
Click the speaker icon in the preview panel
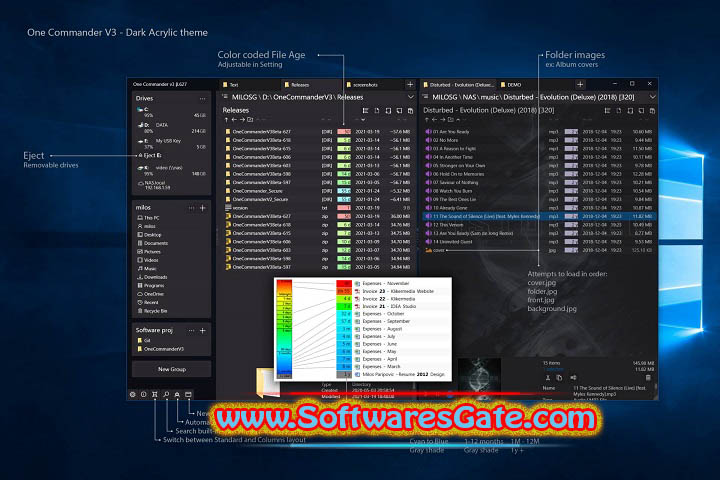pos(573,378)
